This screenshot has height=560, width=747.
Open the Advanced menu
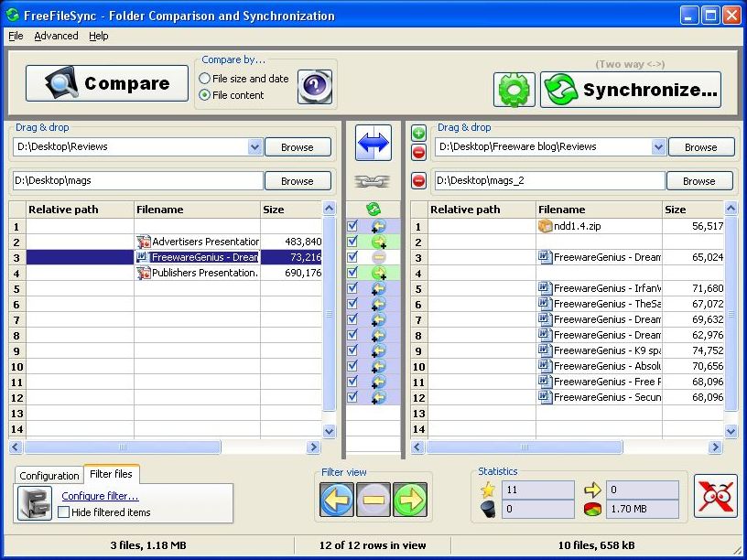pyautogui.click(x=56, y=36)
